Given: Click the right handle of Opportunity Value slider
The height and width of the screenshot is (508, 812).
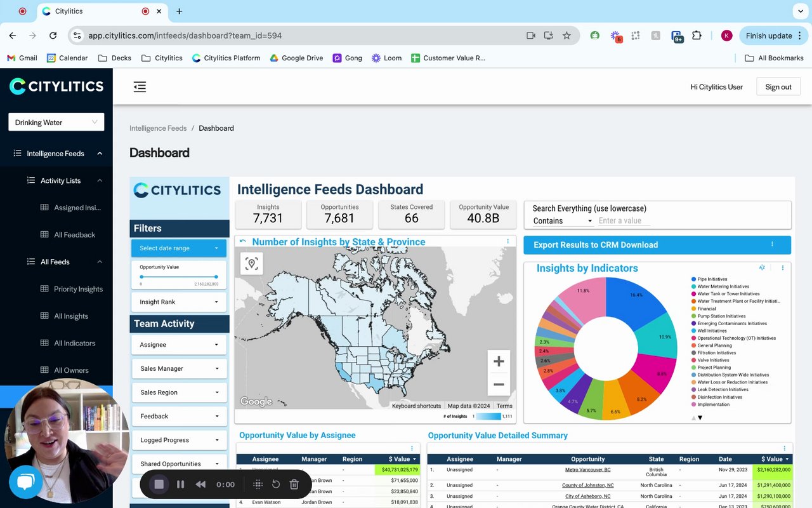Looking at the screenshot, I should tap(216, 277).
